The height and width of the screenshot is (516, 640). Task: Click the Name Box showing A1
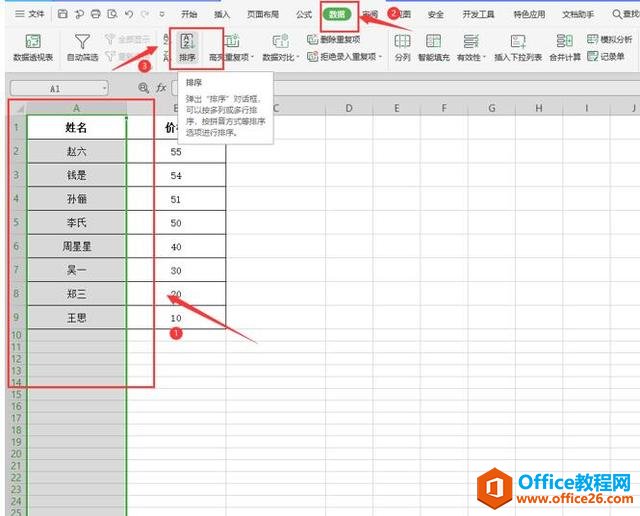[x=56, y=88]
